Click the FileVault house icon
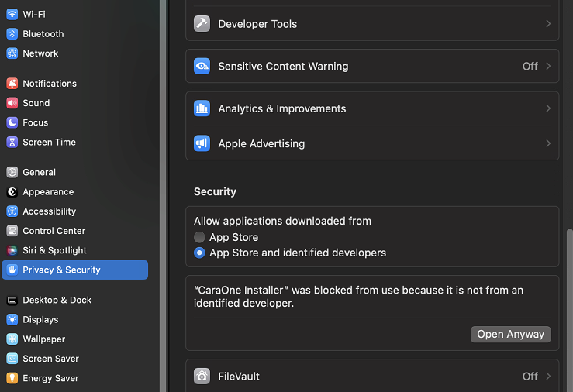 (x=202, y=377)
